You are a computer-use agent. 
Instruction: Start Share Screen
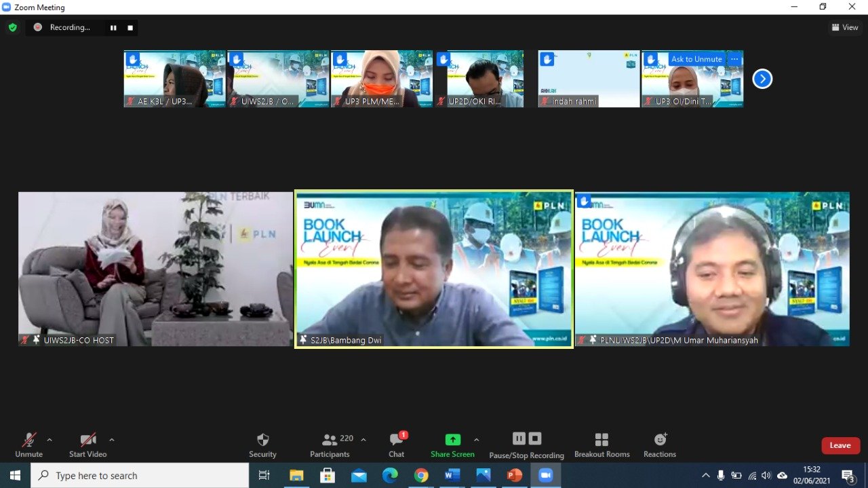coord(452,445)
